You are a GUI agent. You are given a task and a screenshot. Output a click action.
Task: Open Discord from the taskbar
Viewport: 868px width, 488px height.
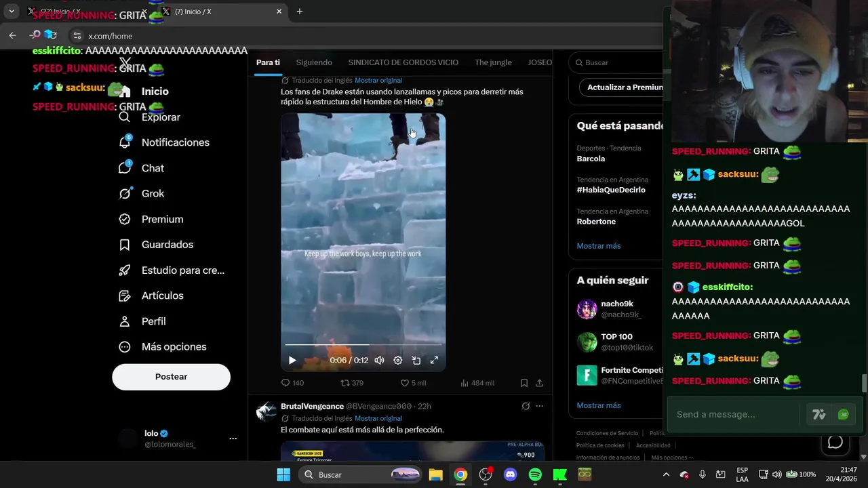(511, 474)
